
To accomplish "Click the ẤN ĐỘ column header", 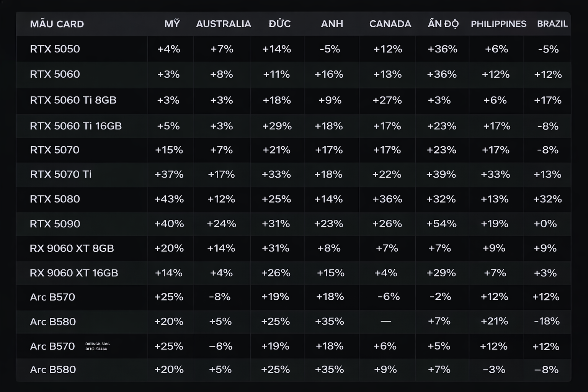I will pyautogui.click(x=443, y=24).
